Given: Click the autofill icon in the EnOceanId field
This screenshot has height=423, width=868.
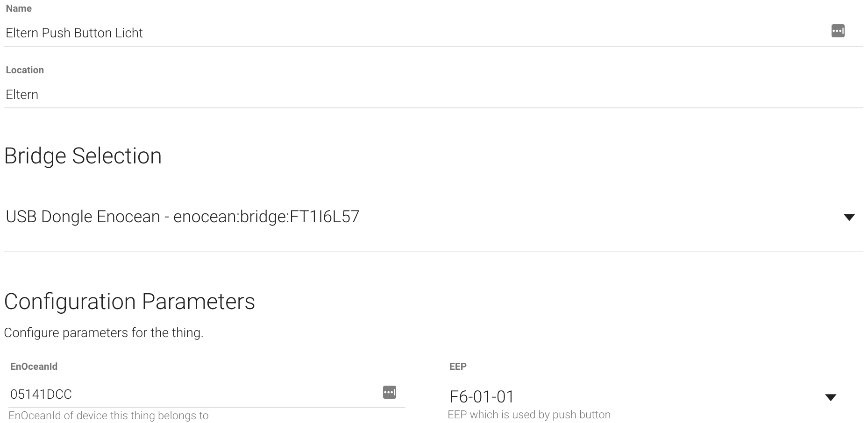Looking at the screenshot, I should tap(389, 392).
